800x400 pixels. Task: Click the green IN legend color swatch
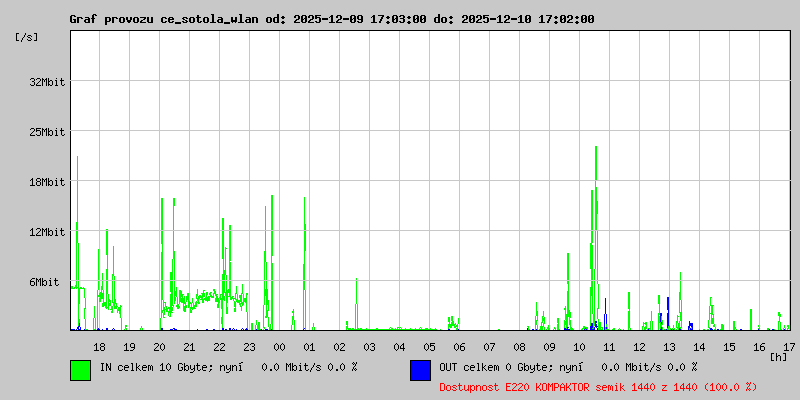coord(80,370)
